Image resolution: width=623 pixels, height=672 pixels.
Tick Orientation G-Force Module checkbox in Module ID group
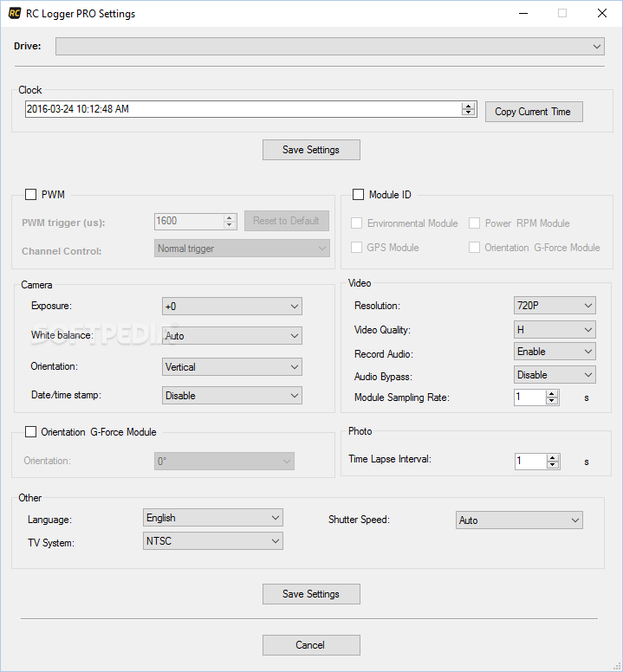coord(474,248)
